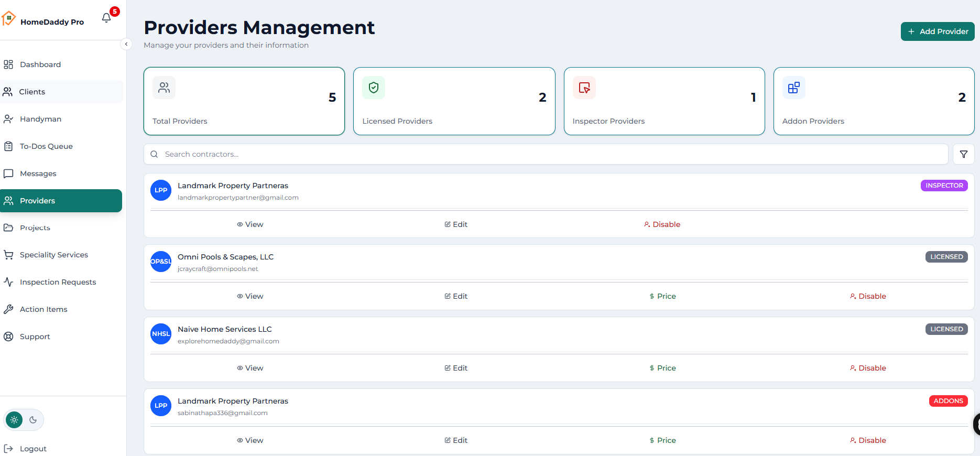Open Price for the ADDONS Landmark provider
Viewport: 980px width, 456px height.
(x=662, y=440)
